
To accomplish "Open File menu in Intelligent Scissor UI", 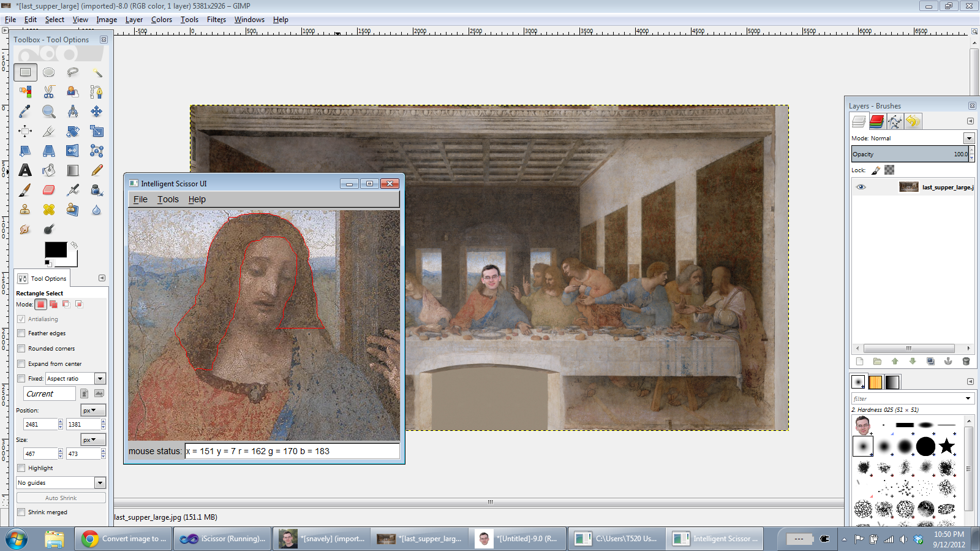I will (x=140, y=199).
